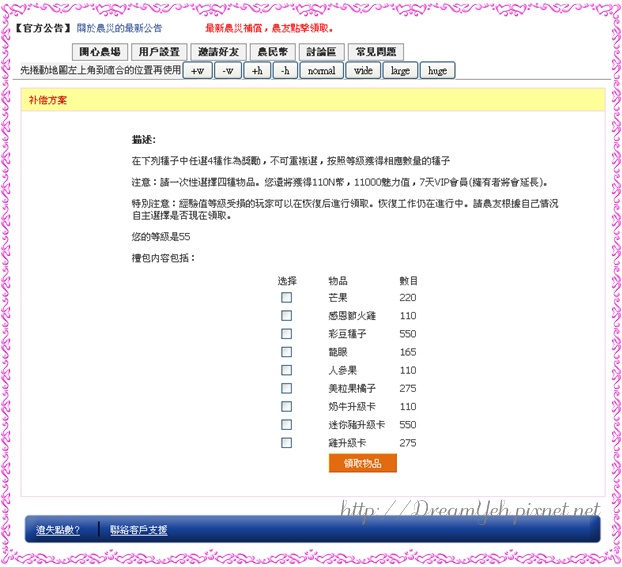Viewport: 622px width, 567px height.
Task: Click the 彩豆種子 item name
Action: point(347,334)
